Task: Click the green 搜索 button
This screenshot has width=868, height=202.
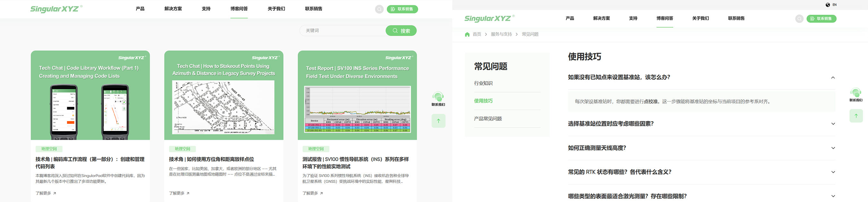Action: tap(401, 31)
